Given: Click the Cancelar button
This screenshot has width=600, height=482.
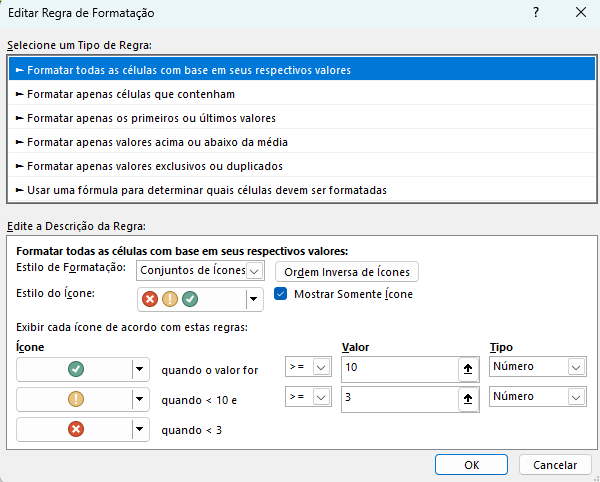Looking at the screenshot, I should 555,464.
